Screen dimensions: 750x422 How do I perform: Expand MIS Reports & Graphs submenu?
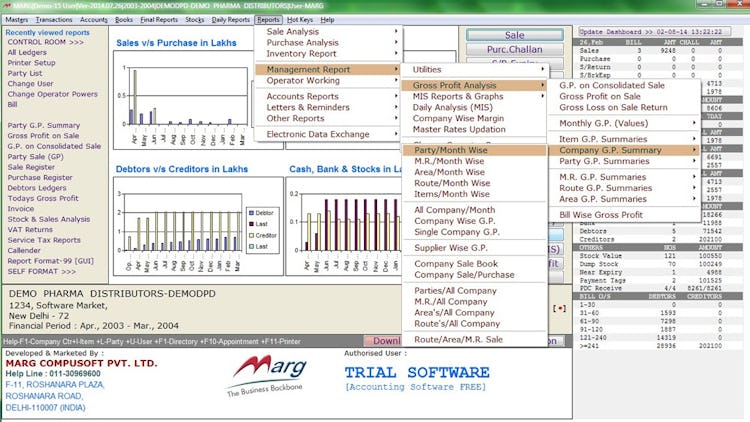point(474,96)
